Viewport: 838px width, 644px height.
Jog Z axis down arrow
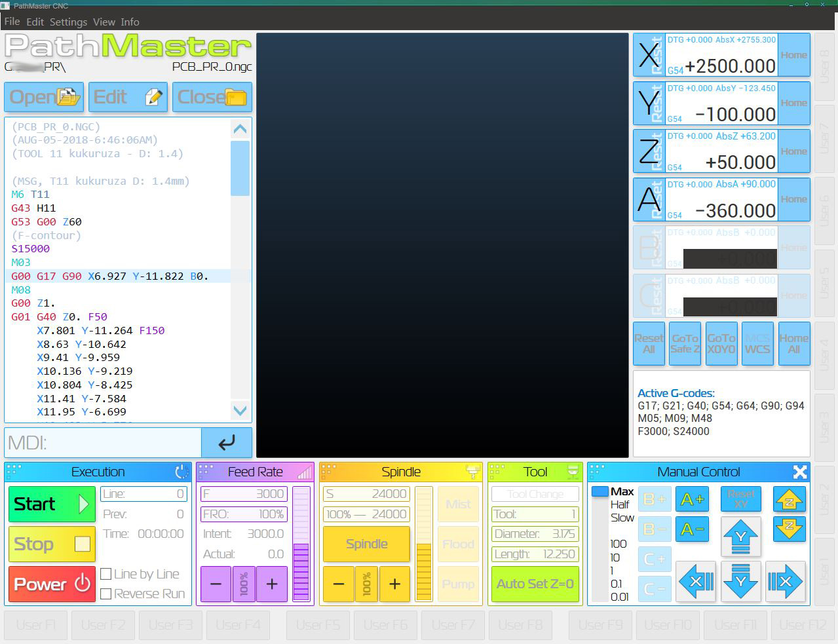click(x=789, y=529)
